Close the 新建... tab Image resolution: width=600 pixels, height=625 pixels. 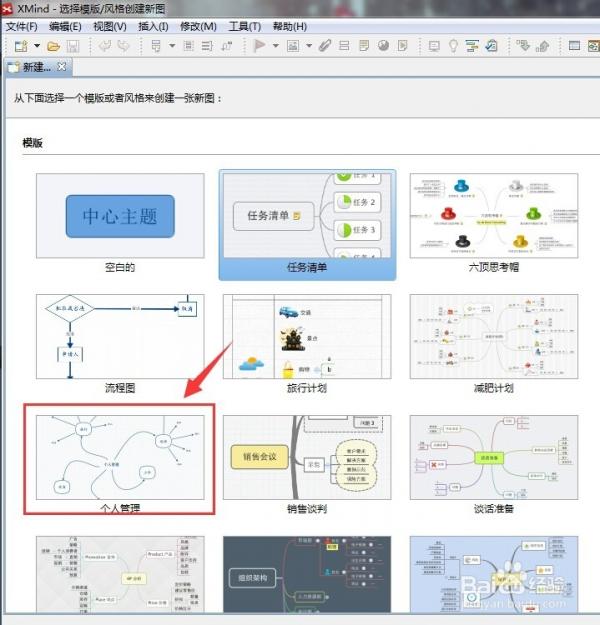[61, 67]
